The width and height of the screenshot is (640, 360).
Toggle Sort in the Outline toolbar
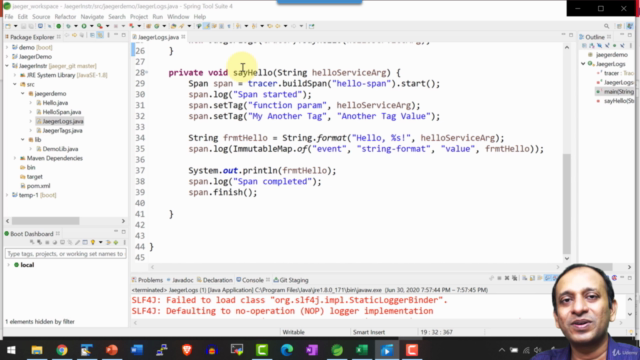click(592, 46)
